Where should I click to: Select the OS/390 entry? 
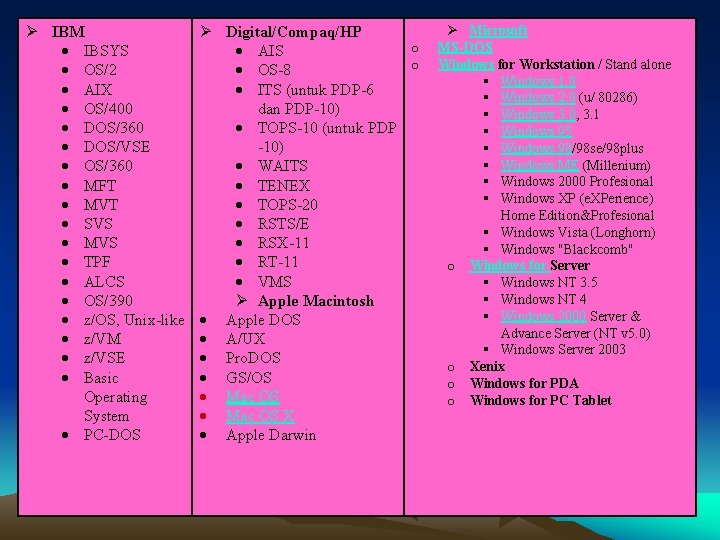[108, 300]
